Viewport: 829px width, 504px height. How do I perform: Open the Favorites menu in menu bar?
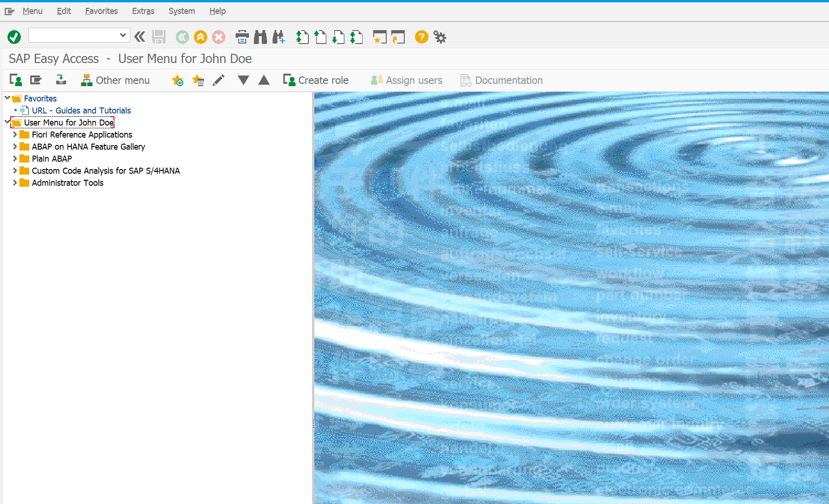tap(102, 11)
